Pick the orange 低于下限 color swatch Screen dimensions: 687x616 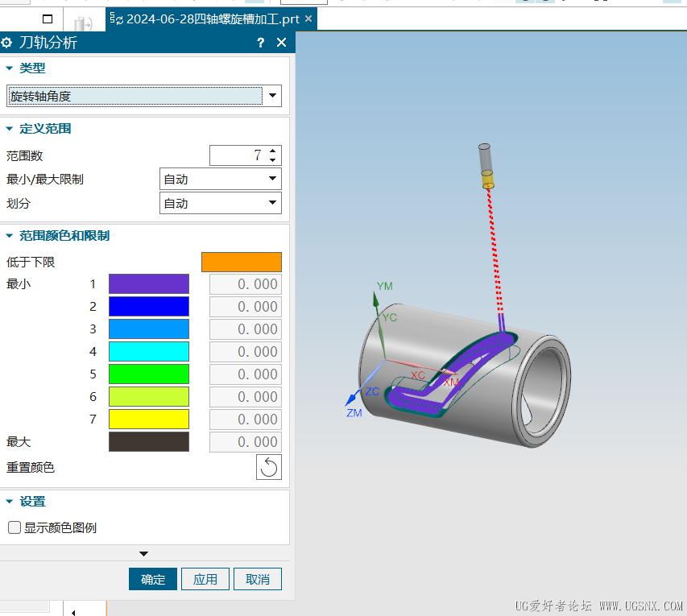242,262
